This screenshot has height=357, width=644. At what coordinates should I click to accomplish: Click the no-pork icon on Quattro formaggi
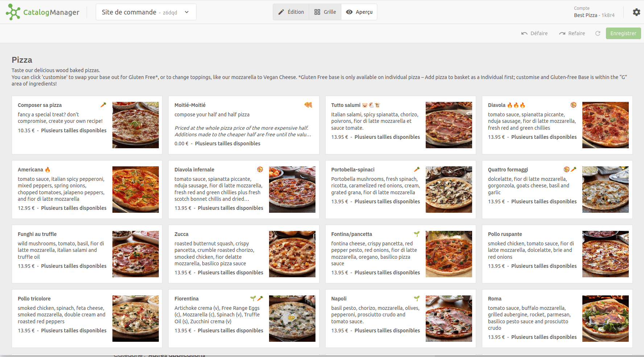pyautogui.click(x=566, y=169)
